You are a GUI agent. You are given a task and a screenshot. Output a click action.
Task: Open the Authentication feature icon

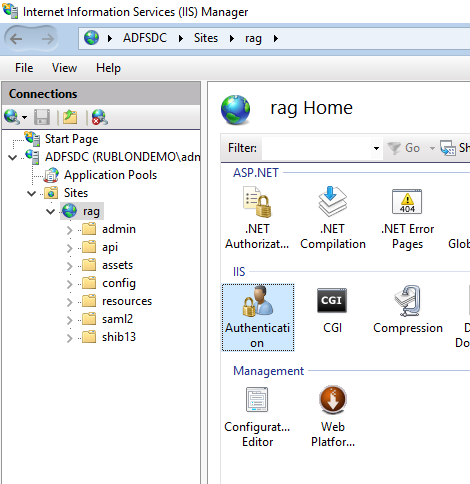(x=258, y=317)
